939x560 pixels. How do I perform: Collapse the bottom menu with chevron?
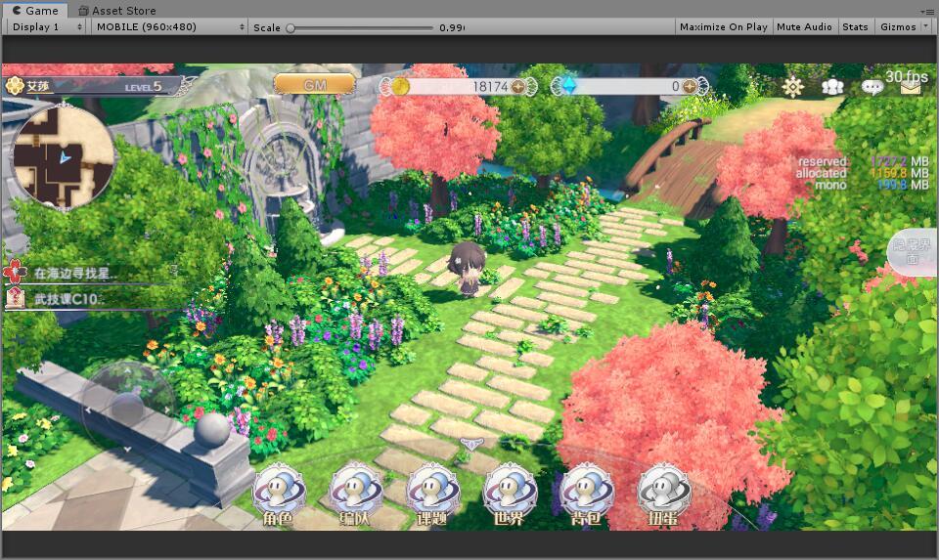click(471, 444)
